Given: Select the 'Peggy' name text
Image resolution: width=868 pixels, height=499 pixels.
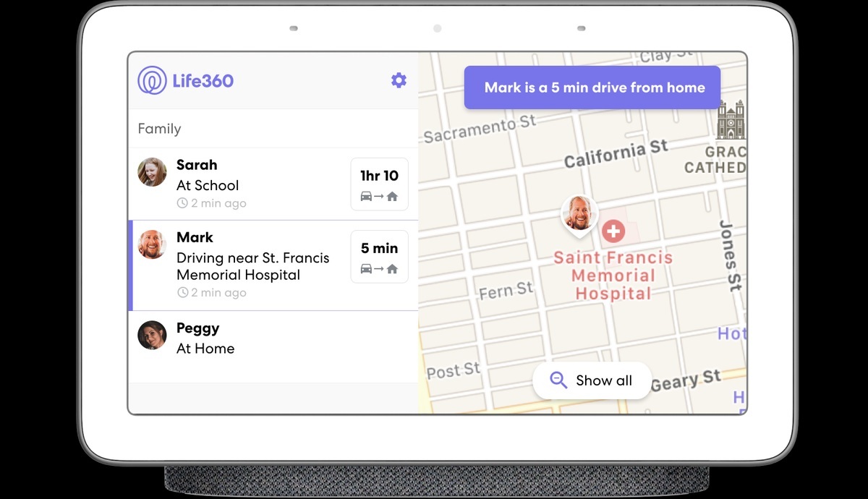Looking at the screenshot, I should [197, 328].
